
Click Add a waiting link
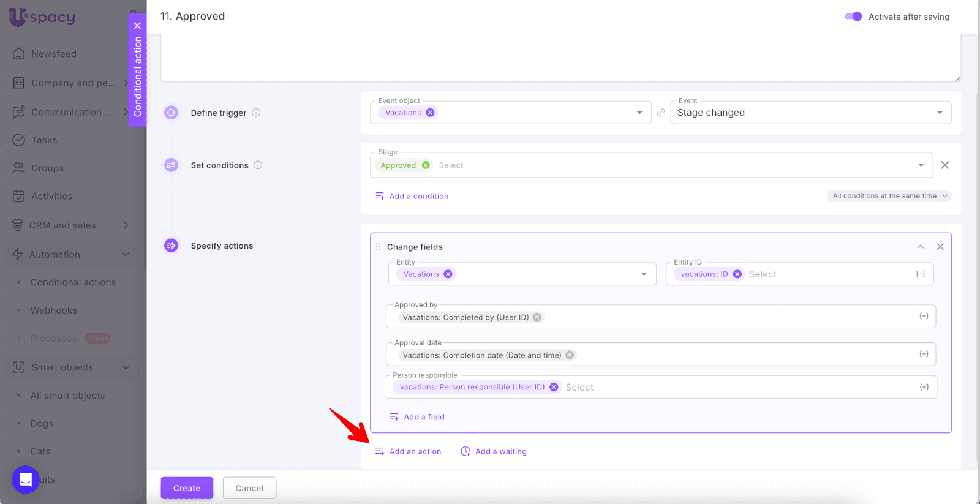click(500, 451)
